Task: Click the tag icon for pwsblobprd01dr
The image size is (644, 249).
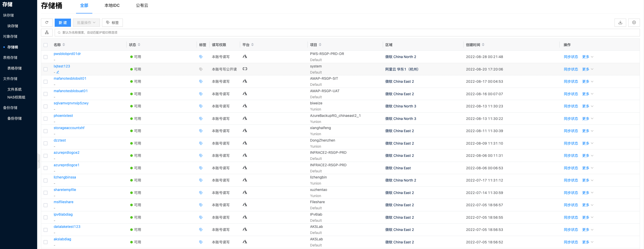Action: [201, 57]
